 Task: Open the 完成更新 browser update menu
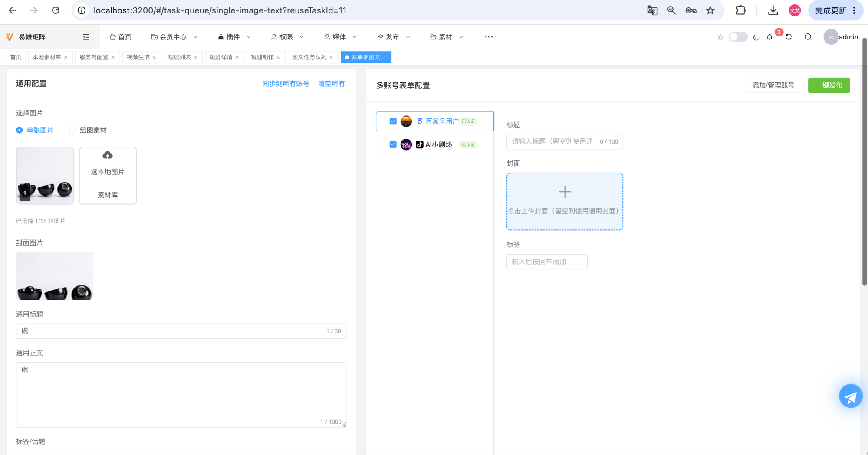pyautogui.click(x=835, y=10)
